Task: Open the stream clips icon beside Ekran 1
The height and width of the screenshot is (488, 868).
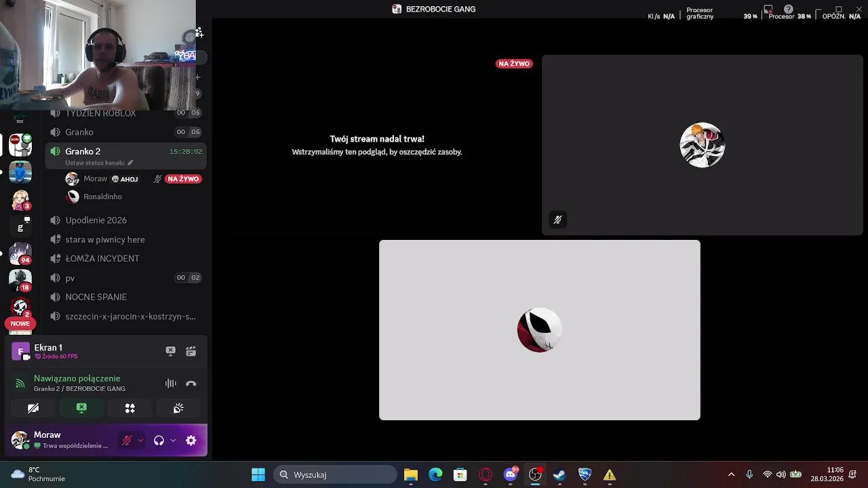Action: click(191, 351)
